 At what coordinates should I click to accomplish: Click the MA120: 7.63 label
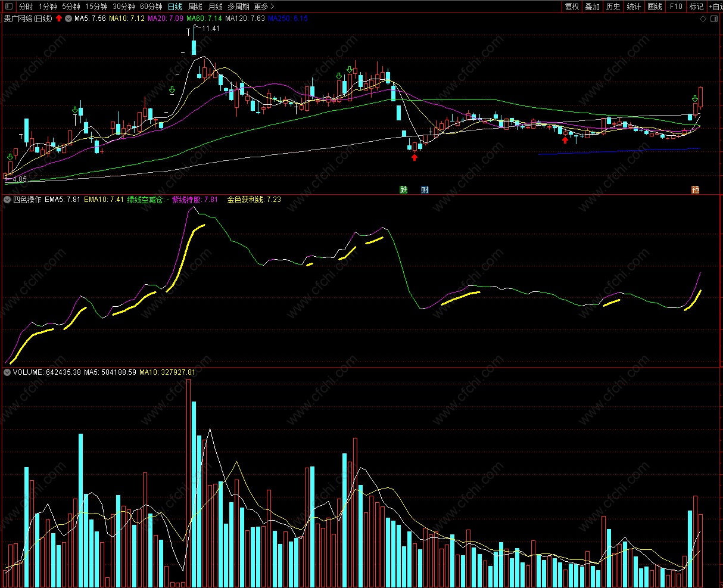(245, 18)
